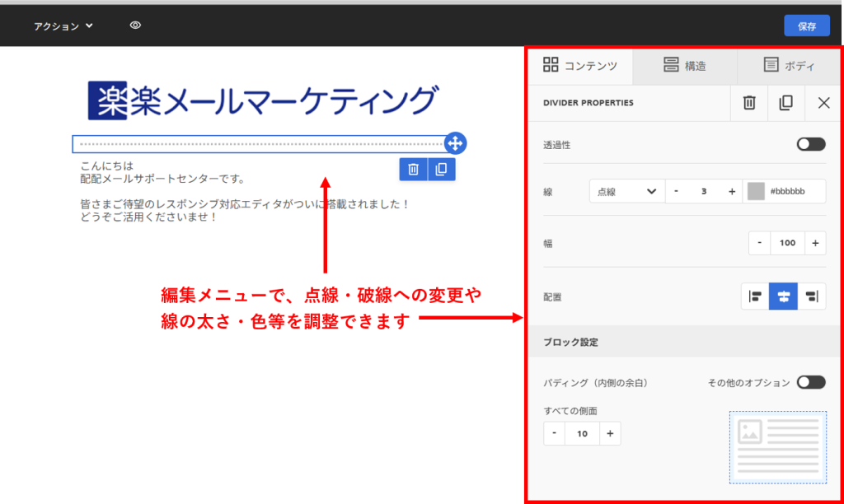Switch to the 構造 tab
844x504 pixels.
point(684,66)
